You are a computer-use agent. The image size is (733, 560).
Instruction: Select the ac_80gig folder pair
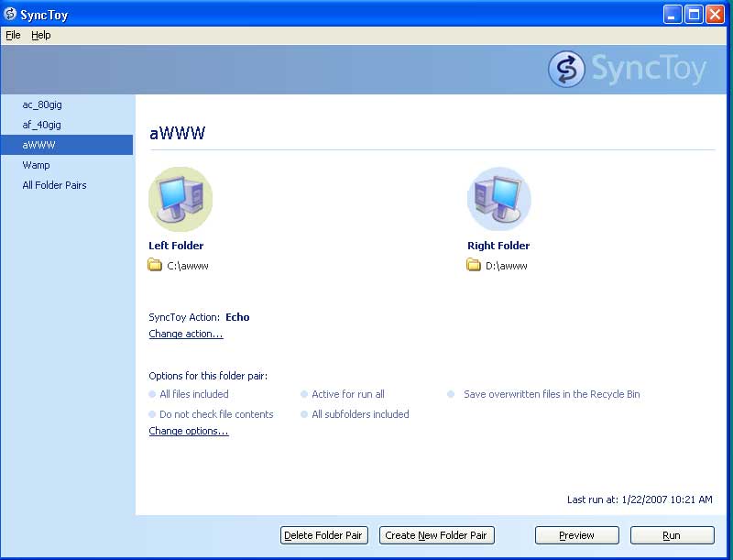coord(67,104)
